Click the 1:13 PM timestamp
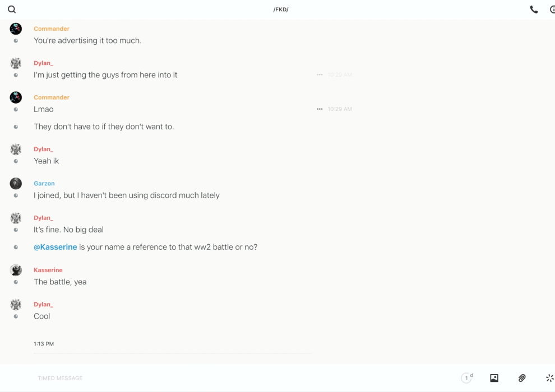Image resolution: width=555 pixels, height=392 pixels. click(x=44, y=344)
